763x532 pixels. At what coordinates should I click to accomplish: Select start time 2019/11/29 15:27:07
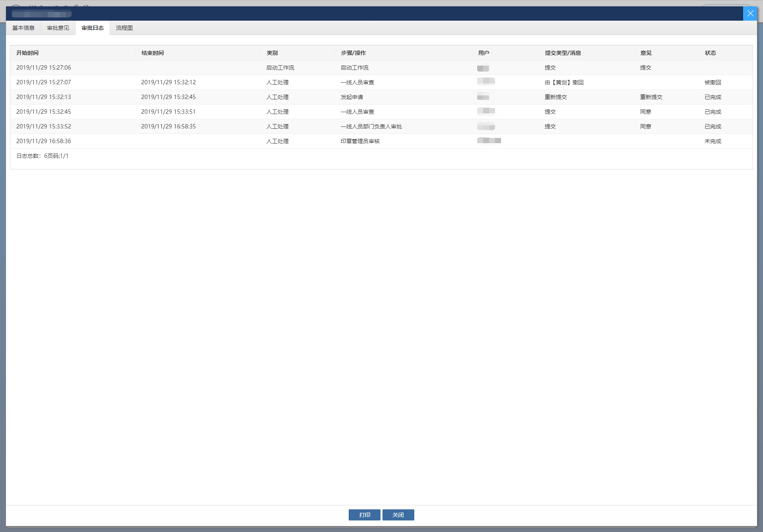pyautogui.click(x=44, y=82)
